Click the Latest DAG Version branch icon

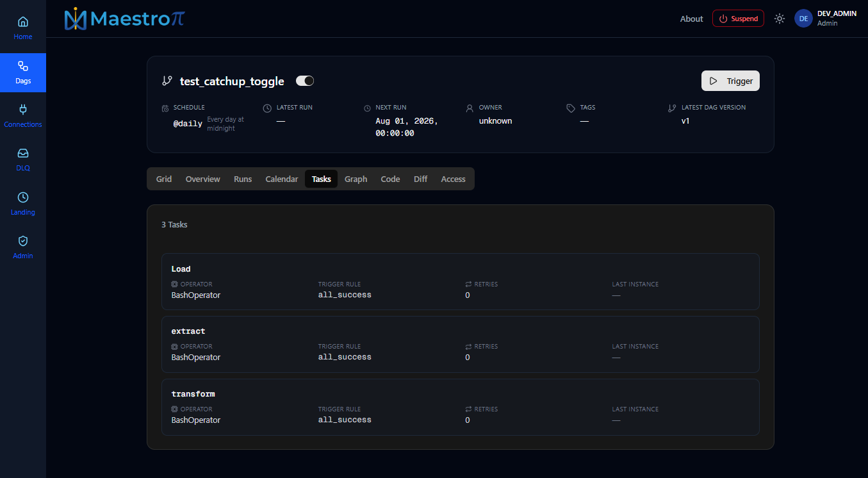672,108
